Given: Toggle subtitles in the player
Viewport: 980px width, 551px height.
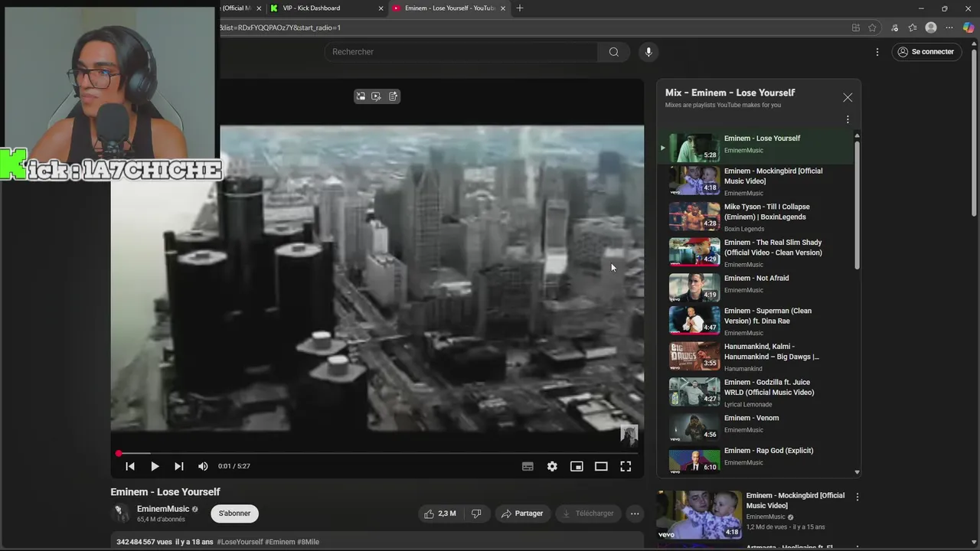Looking at the screenshot, I should point(528,466).
